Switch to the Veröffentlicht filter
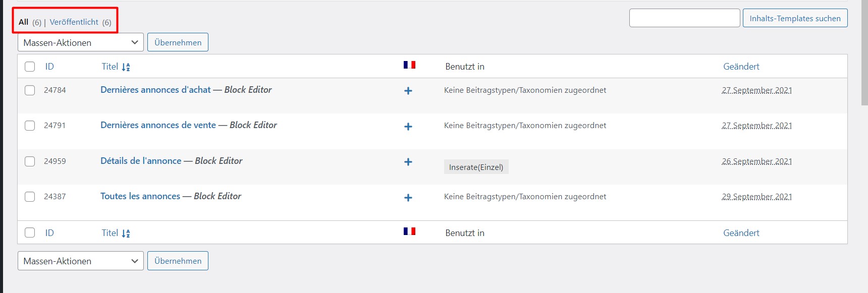Screen dimensions: 868x293 point(74,22)
